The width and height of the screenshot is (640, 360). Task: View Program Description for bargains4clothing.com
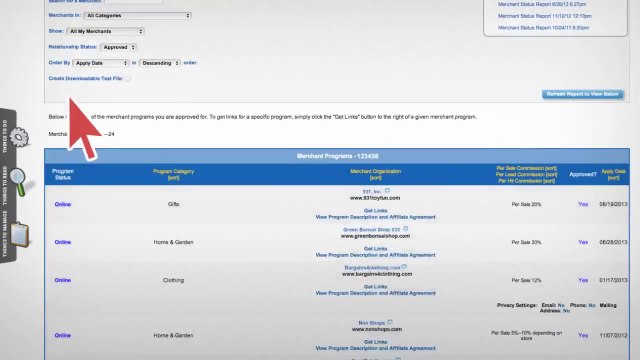(x=376, y=293)
